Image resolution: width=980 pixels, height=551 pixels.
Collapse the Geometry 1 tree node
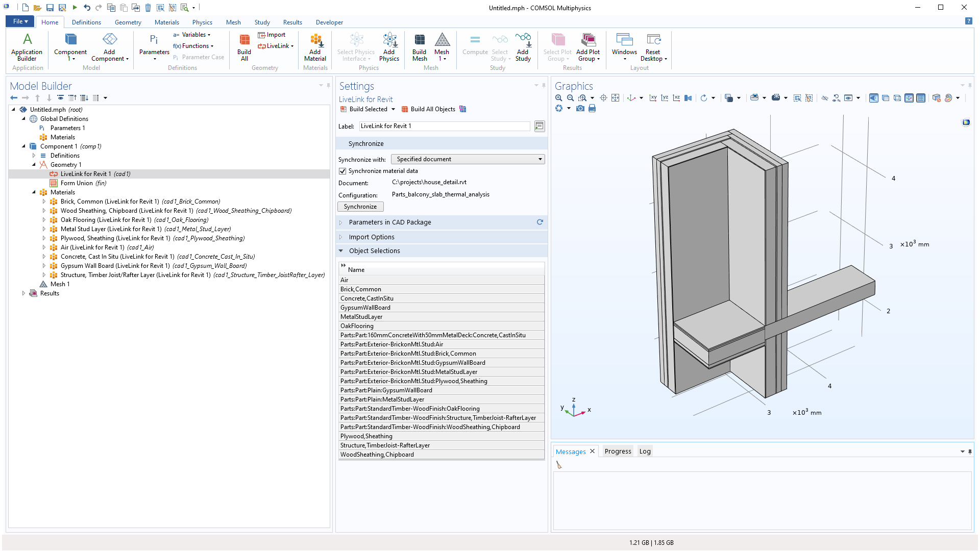(35, 164)
